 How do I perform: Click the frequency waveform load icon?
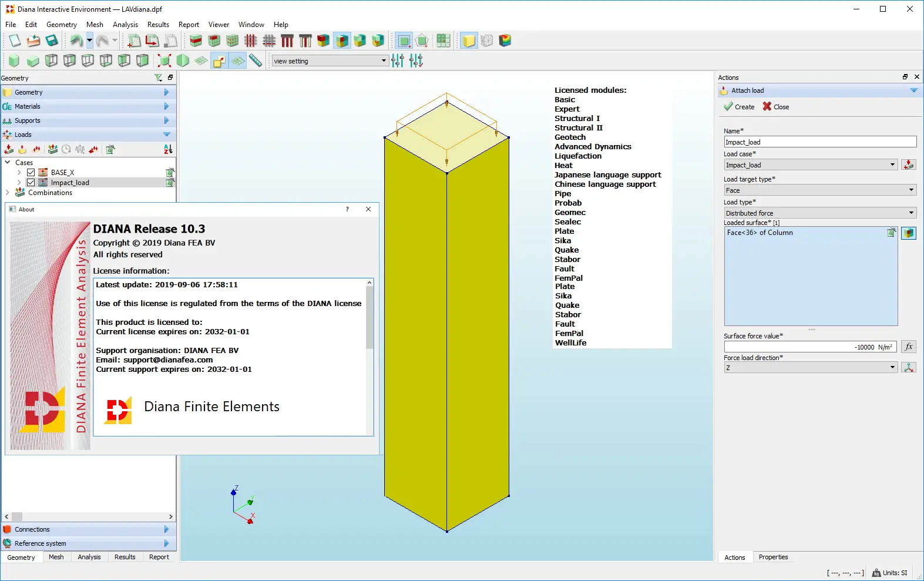(80, 149)
